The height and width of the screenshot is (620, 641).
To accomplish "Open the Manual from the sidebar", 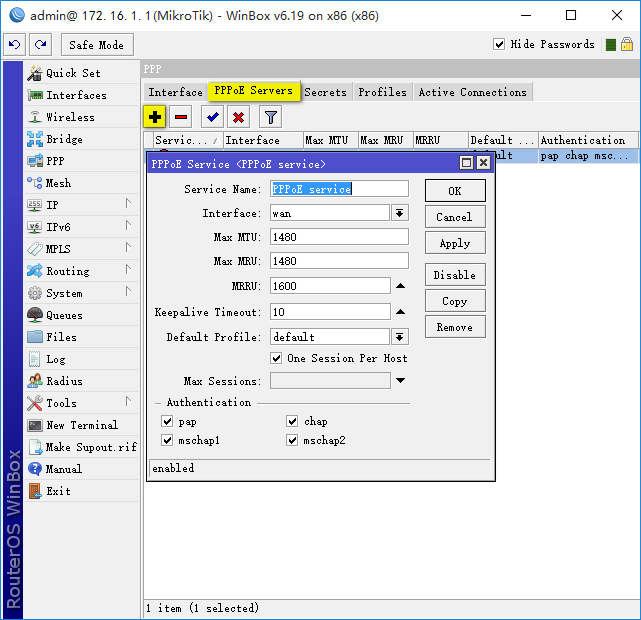I will pyautogui.click(x=82, y=469).
